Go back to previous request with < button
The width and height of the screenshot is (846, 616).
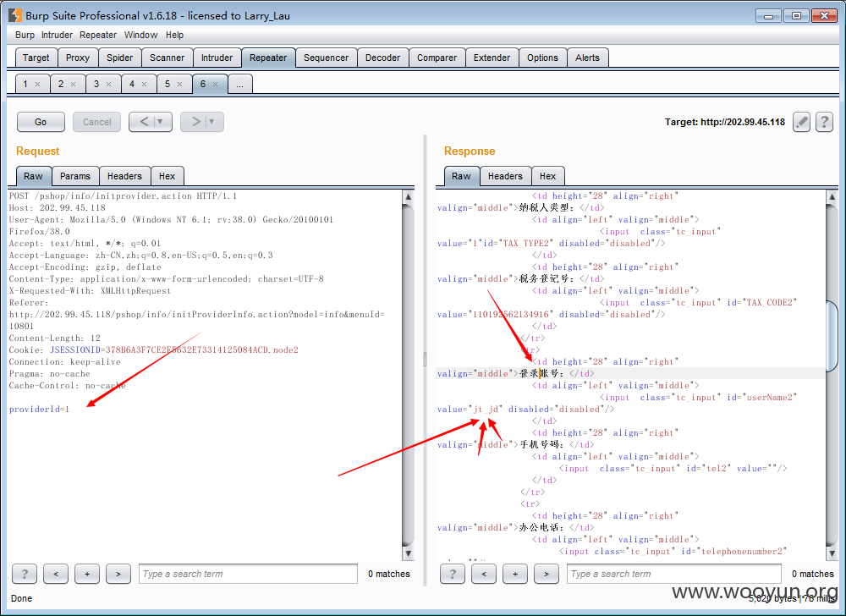pyautogui.click(x=144, y=122)
